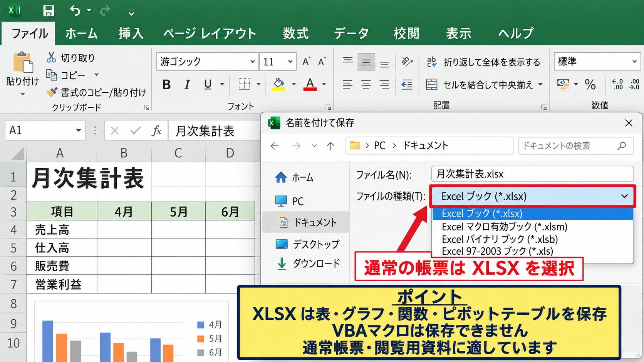Image resolution: width=644 pixels, height=362 pixels.
Task: Decrease font size with the smaller A icon
Action: coord(322,62)
